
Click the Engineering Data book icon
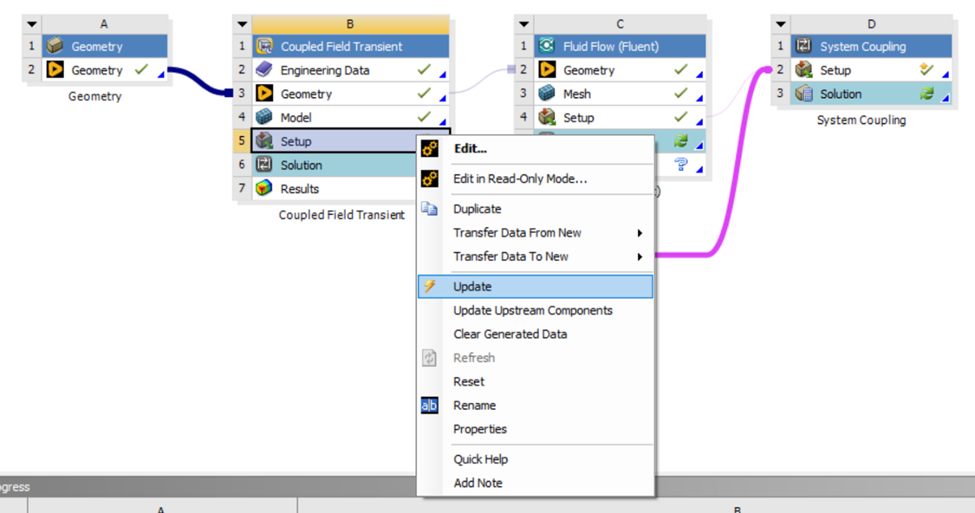click(x=264, y=70)
